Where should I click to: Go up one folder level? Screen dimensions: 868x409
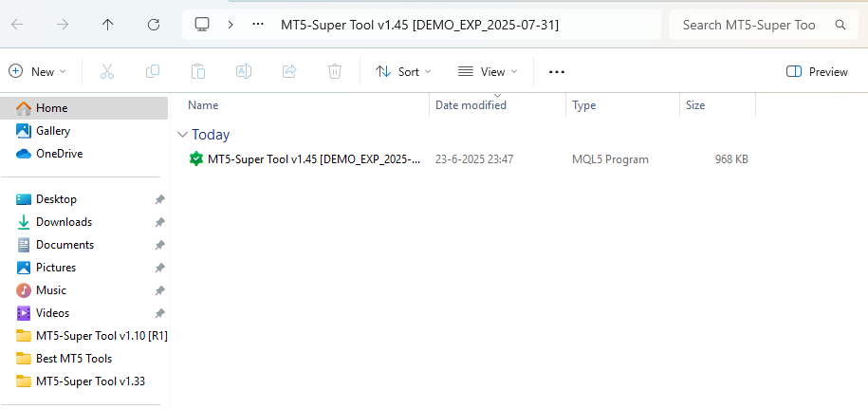coord(108,25)
